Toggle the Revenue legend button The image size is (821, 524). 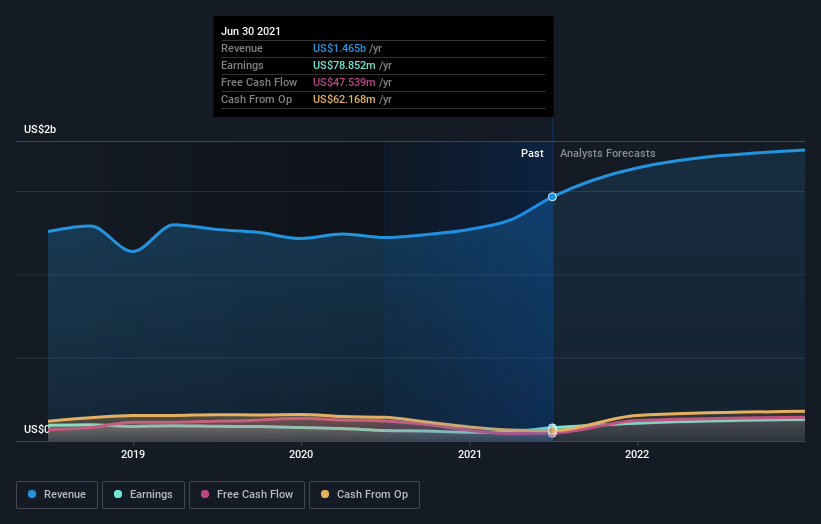57,495
